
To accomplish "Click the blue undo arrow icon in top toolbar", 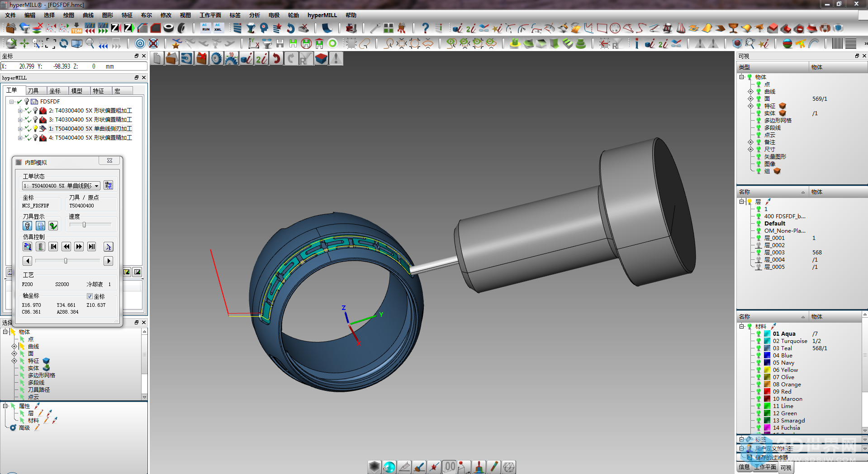I will [290, 28].
